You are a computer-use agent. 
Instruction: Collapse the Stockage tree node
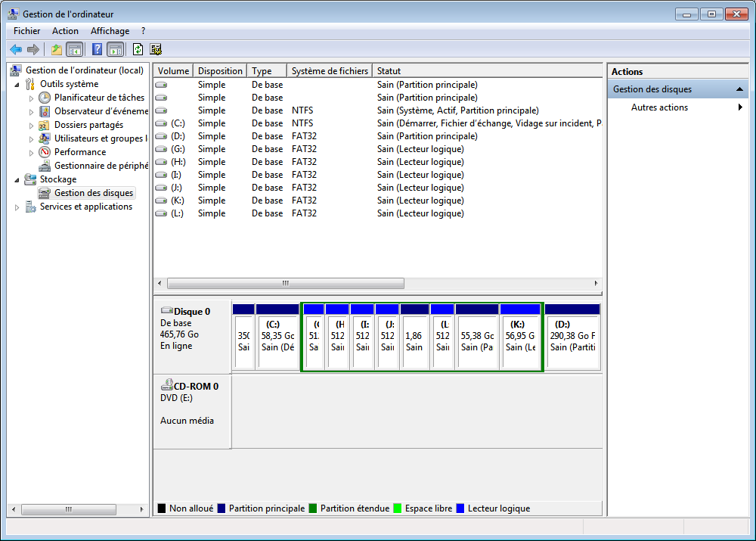coord(17,180)
